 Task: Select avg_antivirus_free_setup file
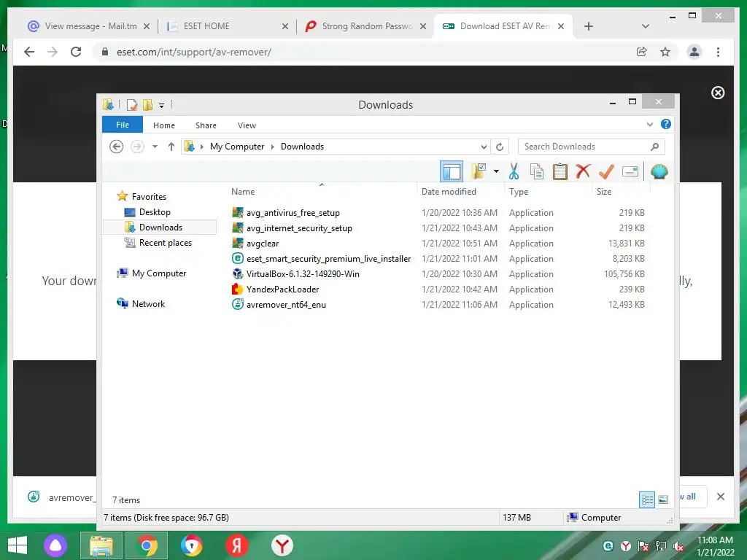[x=293, y=213]
